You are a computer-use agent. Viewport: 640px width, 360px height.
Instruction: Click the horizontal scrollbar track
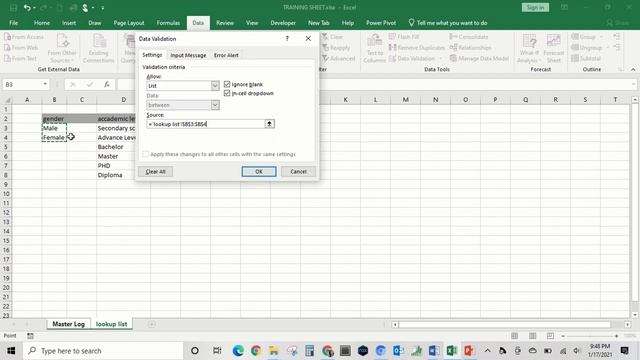(x=504, y=324)
